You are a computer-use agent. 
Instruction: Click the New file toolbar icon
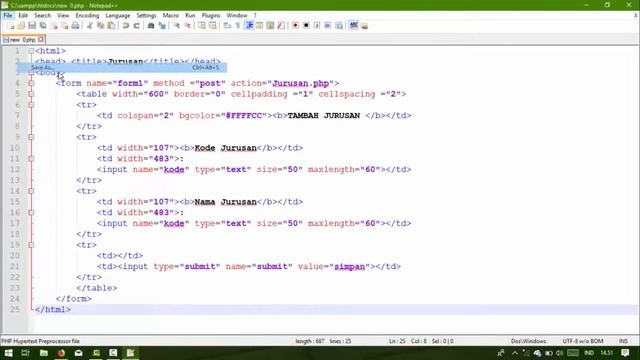click(12, 26)
